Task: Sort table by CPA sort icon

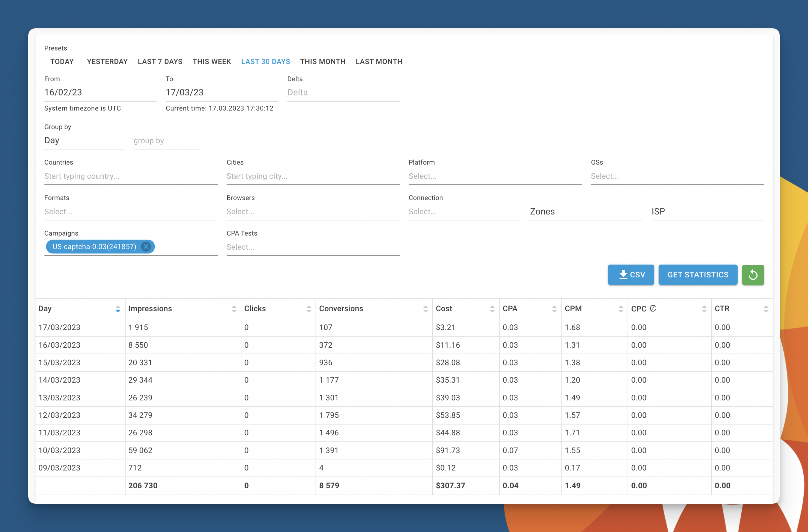Action: click(554, 309)
